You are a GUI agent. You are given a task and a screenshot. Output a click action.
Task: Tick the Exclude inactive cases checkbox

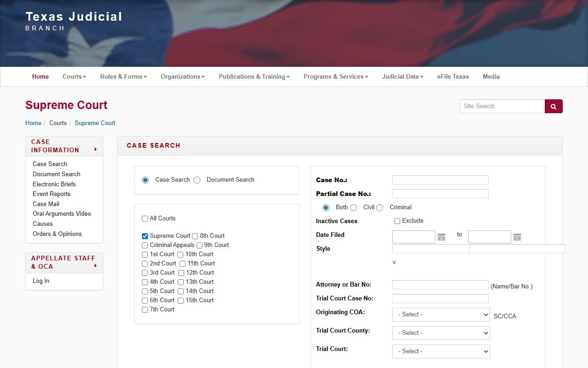click(x=397, y=221)
